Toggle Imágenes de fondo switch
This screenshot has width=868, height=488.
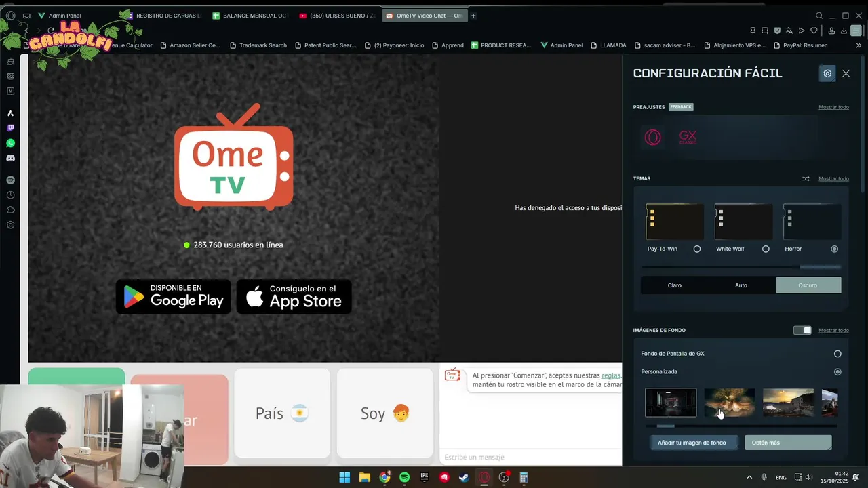coord(802,330)
